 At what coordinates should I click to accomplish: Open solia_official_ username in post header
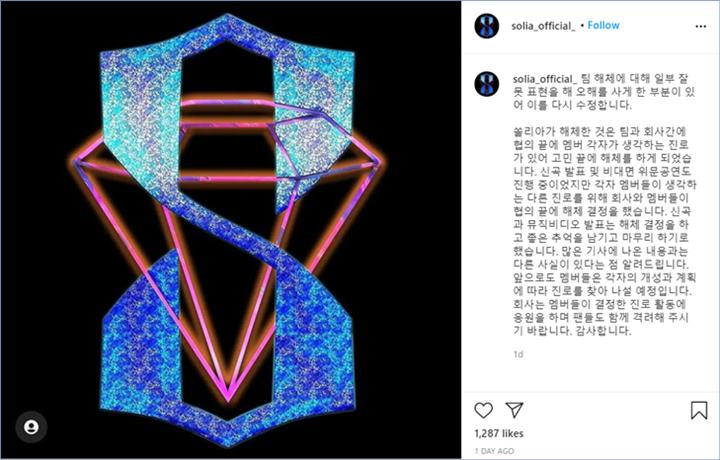click(x=543, y=26)
